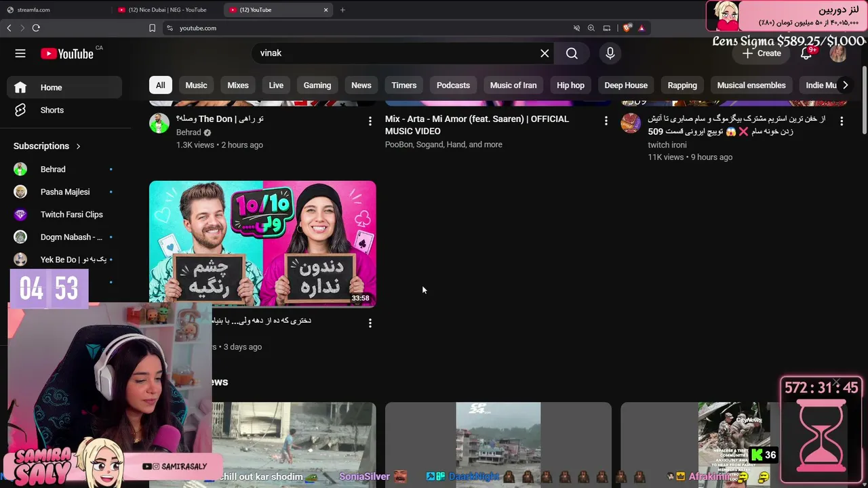This screenshot has height=488, width=868.
Task: Select the Podcasts filter chip
Action: (453, 85)
